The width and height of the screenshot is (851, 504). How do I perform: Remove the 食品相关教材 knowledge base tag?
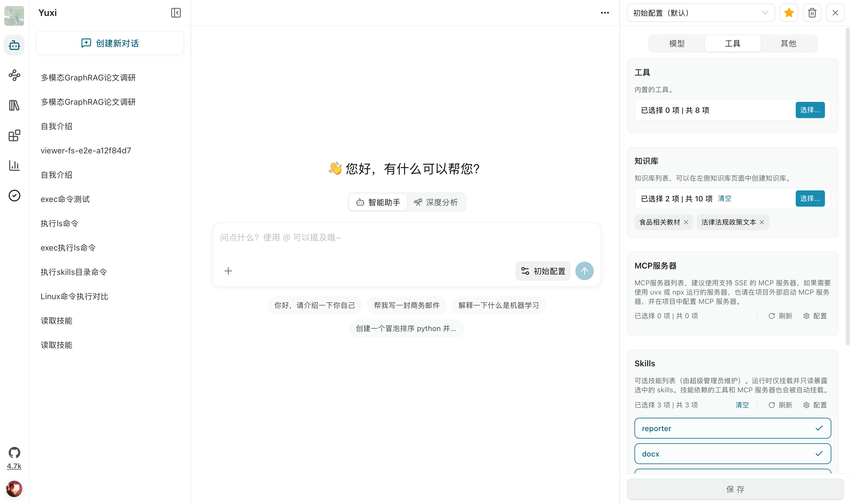[687, 222]
